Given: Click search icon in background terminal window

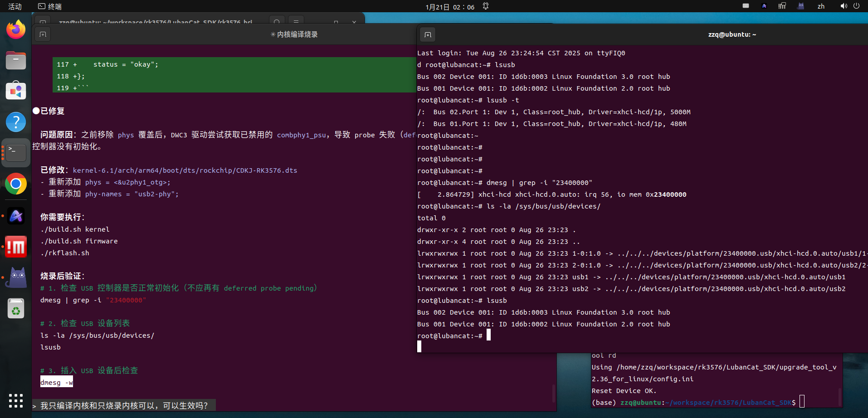Looking at the screenshot, I should [277, 22].
